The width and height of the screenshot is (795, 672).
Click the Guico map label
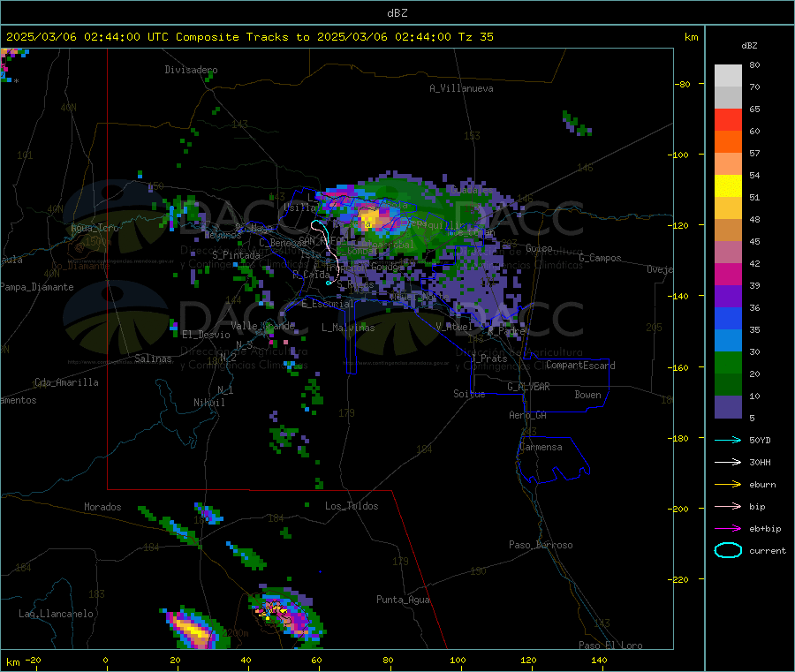(x=539, y=248)
